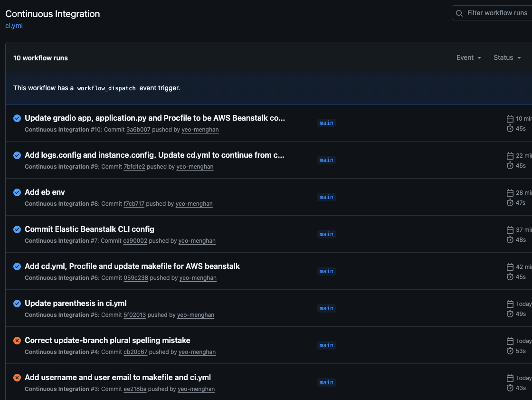
Task: Click the calendar icon on run #9 row
Action: 510,156
